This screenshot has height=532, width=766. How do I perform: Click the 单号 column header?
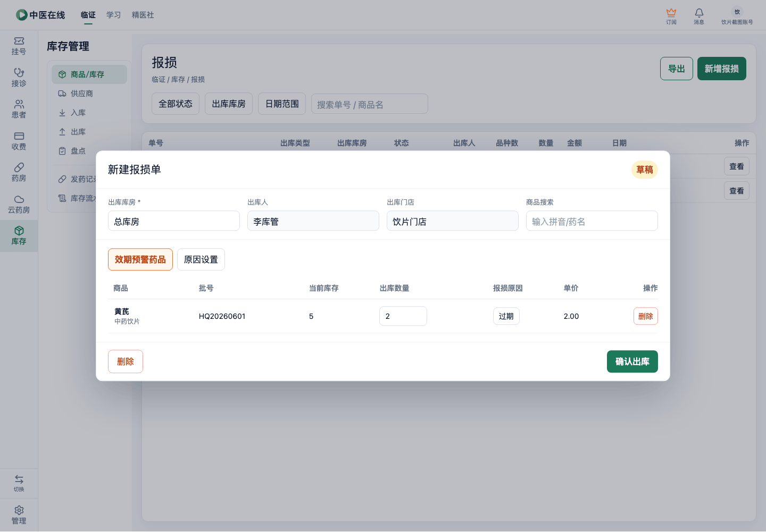(x=156, y=143)
